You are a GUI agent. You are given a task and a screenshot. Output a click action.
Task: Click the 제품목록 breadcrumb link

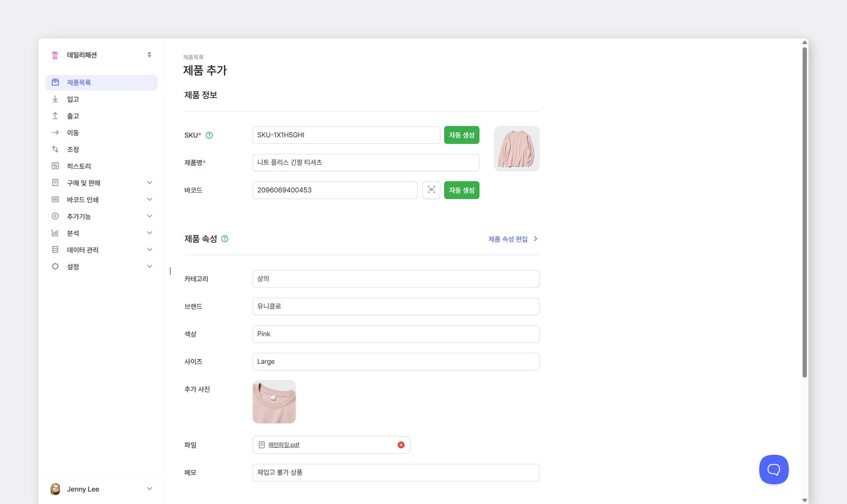(193, 57)
